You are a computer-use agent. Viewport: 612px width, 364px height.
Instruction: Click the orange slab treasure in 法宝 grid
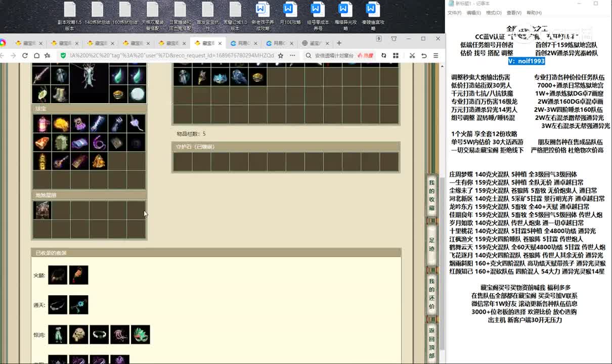coord(41,143)
